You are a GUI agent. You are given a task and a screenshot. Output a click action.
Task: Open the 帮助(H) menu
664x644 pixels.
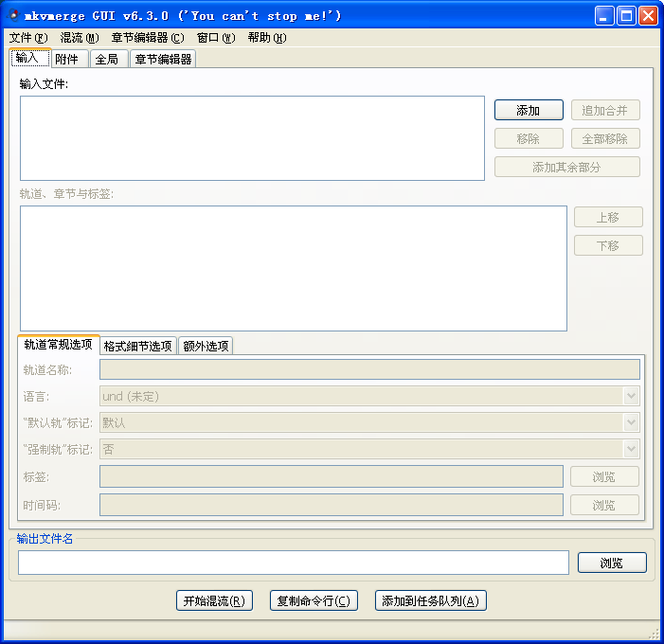point(267,38)
